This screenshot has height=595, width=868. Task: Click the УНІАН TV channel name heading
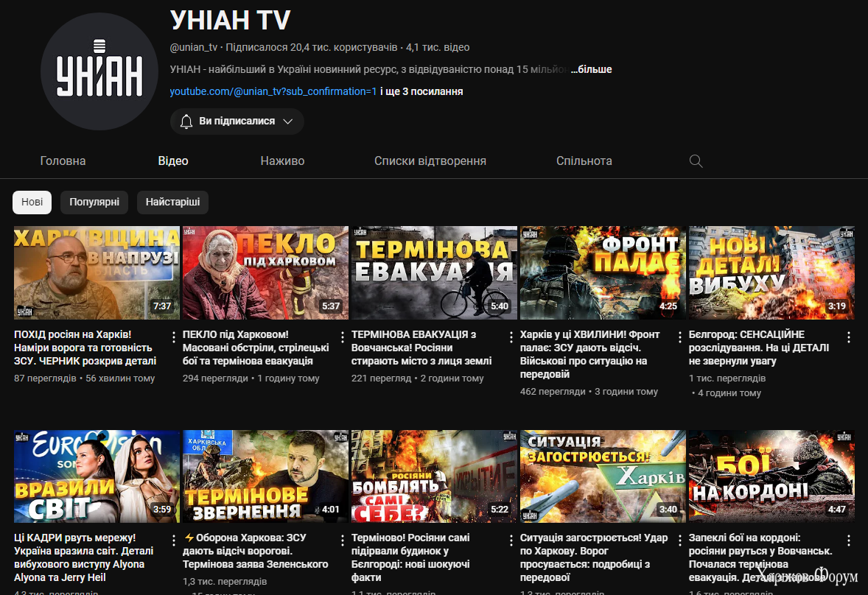[231, 21]
